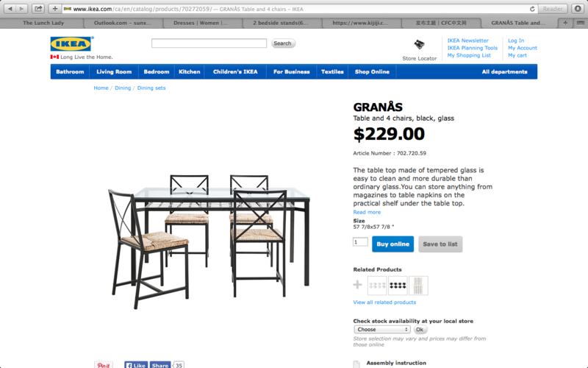Viewport: 588px width, 368px height.
Task: Open the Store Locator icon
Action: point(419,45)
